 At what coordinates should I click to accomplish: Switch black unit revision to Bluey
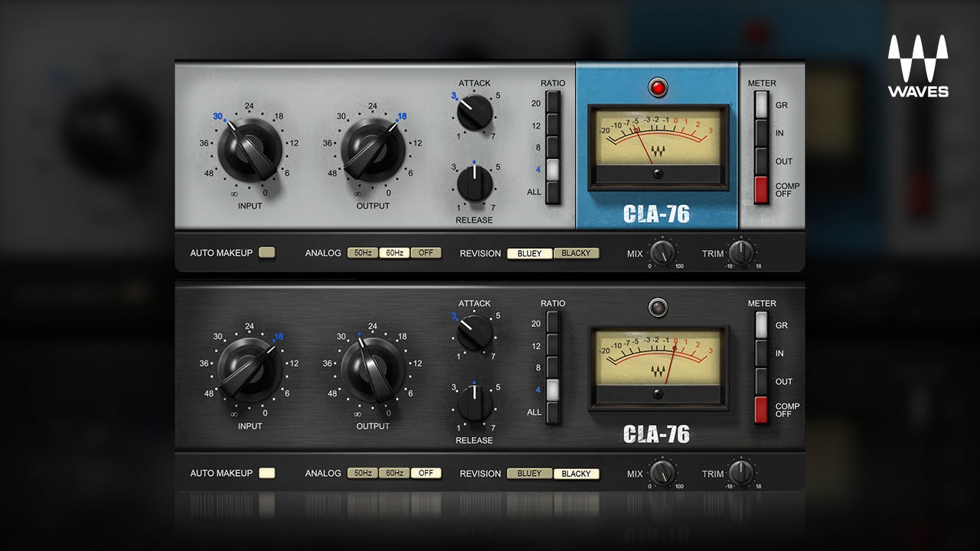coord(529,474)
